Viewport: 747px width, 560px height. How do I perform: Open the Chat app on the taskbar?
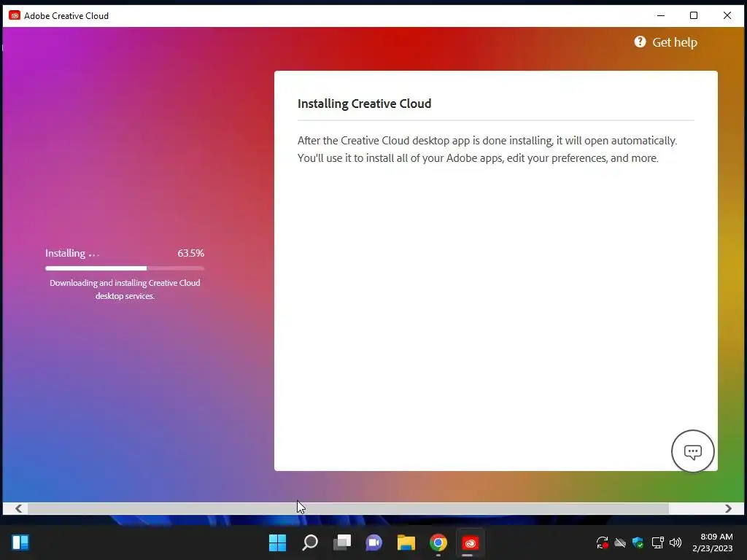click(x=374, y=542)
